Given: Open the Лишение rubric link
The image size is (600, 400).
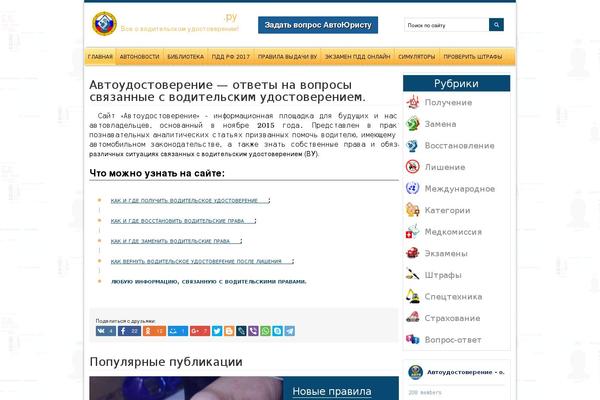Looking at the screenshot, I should pyautogui.click(x=445, y=167).
